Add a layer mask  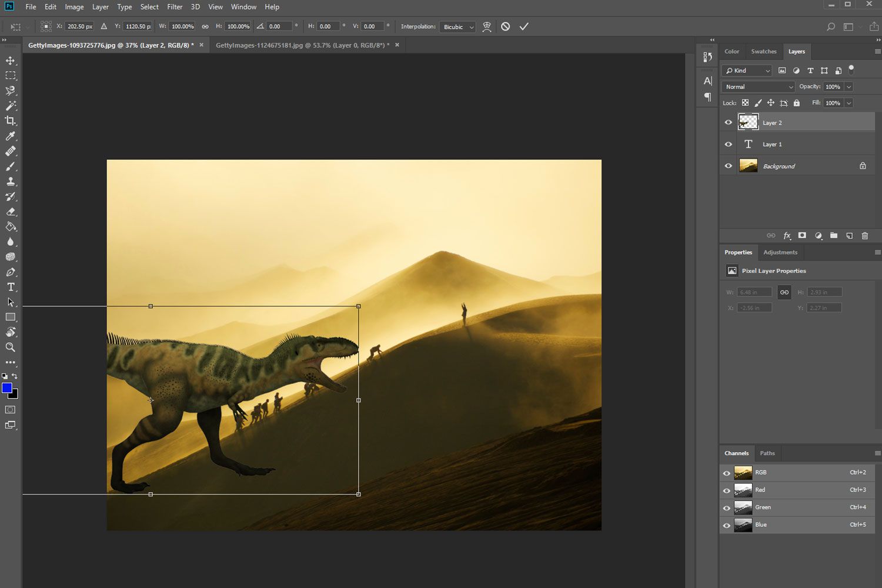(x=802, y=236)
